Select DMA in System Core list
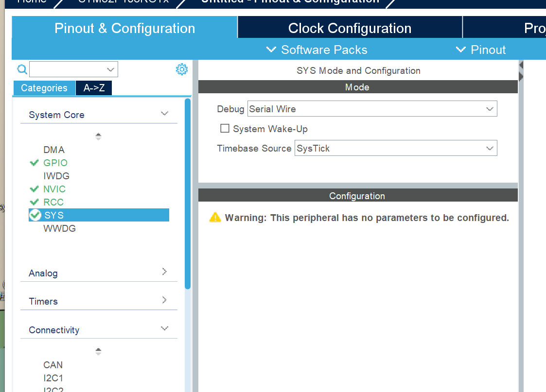Viewport: 546px width, 392px height. [54, 150]
